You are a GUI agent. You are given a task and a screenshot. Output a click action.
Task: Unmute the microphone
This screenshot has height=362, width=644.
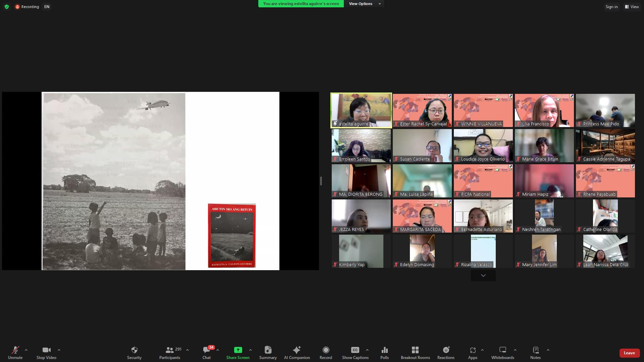coord(15,353)
